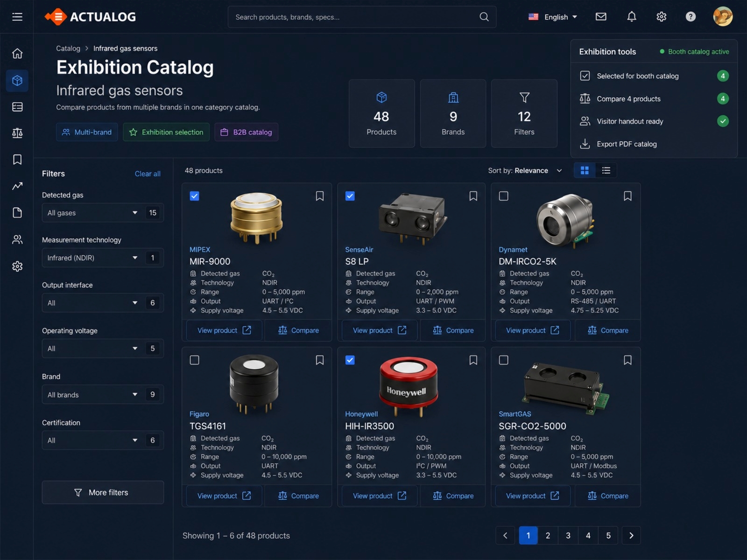Open More filters
The image size is (747, 560).
pos(103,492)
